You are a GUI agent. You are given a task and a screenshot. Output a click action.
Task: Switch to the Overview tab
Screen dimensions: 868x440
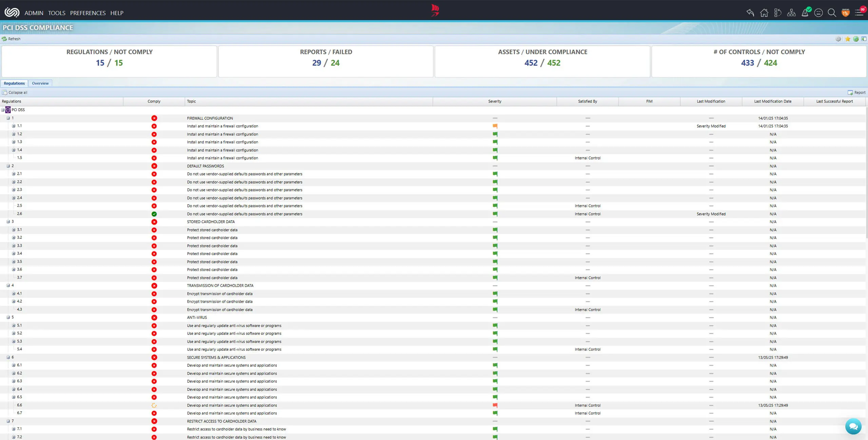click(40, 83)
